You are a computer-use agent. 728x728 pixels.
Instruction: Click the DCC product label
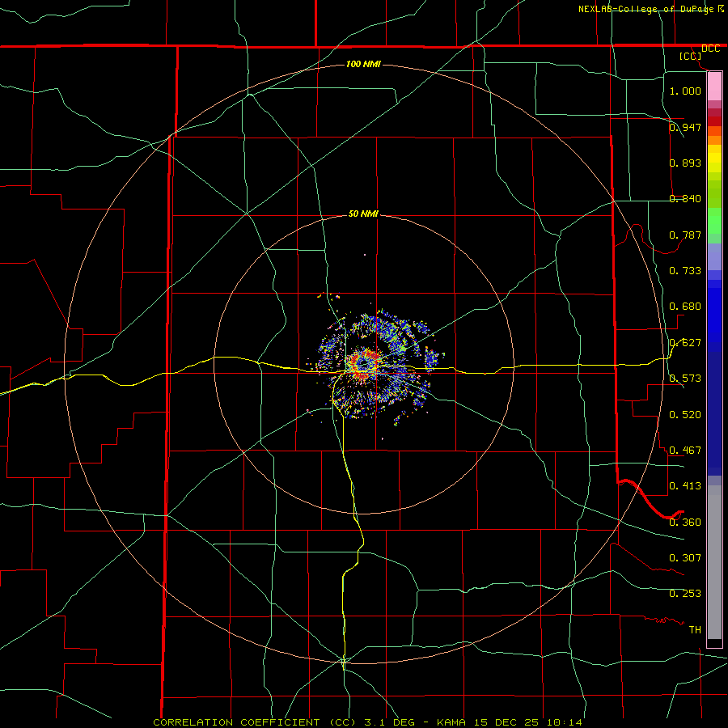(x=710, y=49)
